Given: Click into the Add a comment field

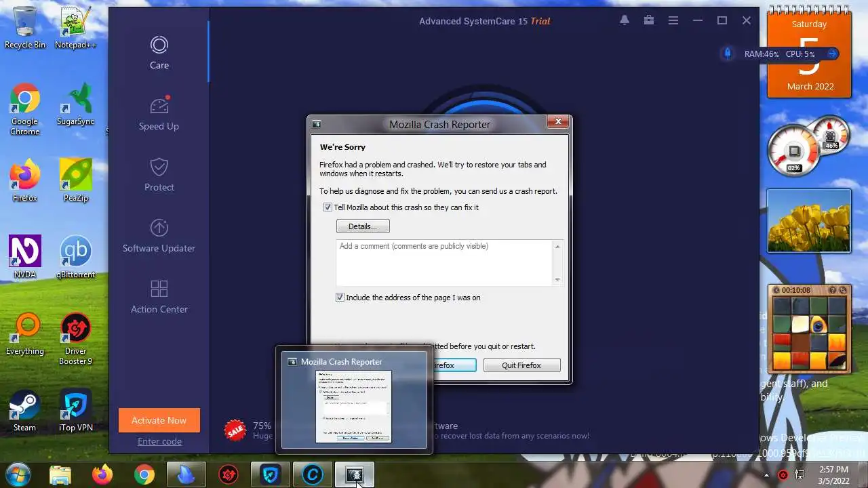Looking at the screenshot, I should click(444, 262).
